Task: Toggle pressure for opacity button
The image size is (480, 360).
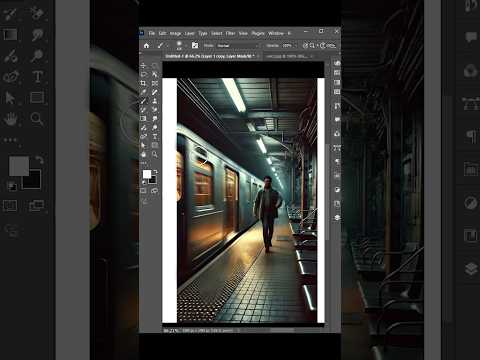Action: (x=305, y=45)
